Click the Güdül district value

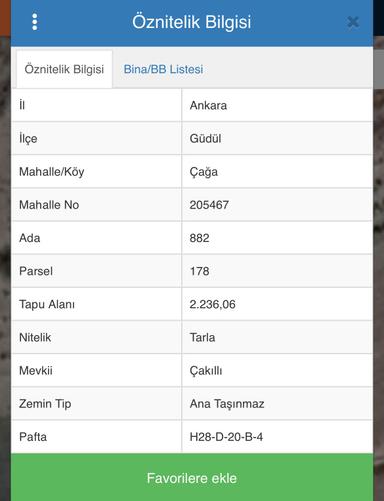coord(205,138)
